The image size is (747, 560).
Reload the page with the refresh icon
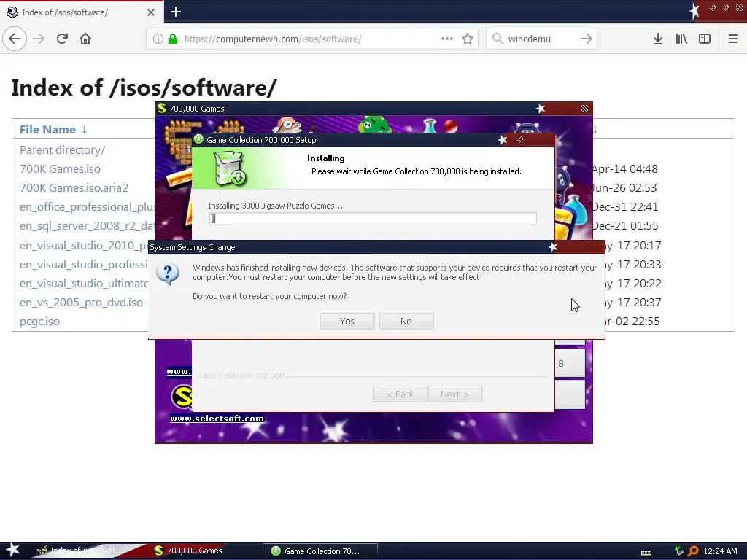tap(62, 39)
